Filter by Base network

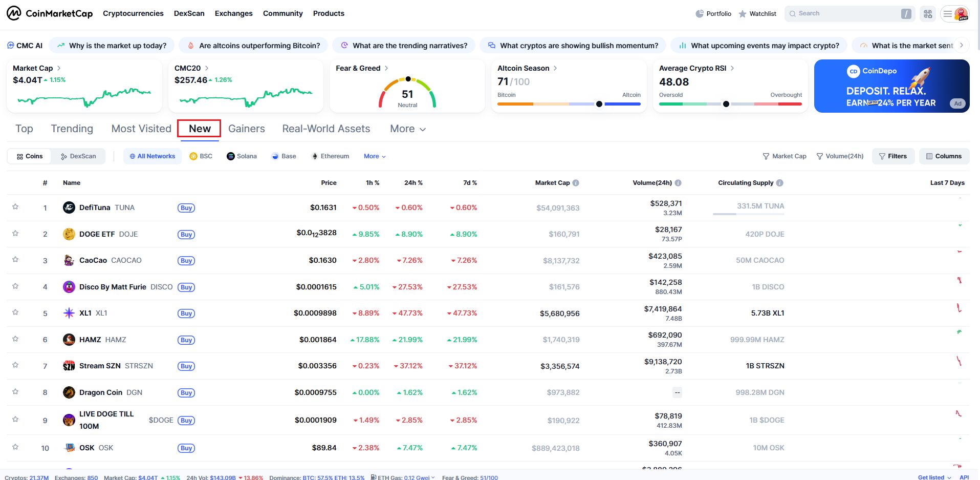coord(284,156)
